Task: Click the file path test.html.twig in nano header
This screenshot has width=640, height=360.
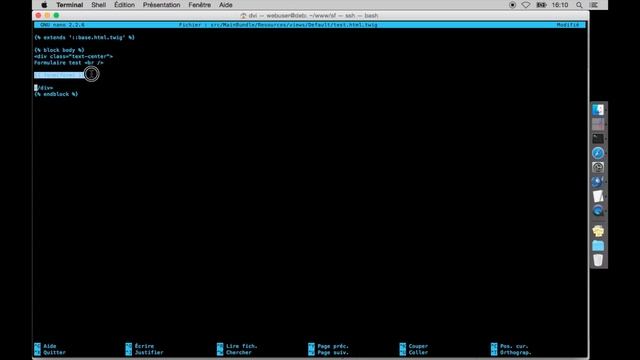Action: [x=278, y=25]
